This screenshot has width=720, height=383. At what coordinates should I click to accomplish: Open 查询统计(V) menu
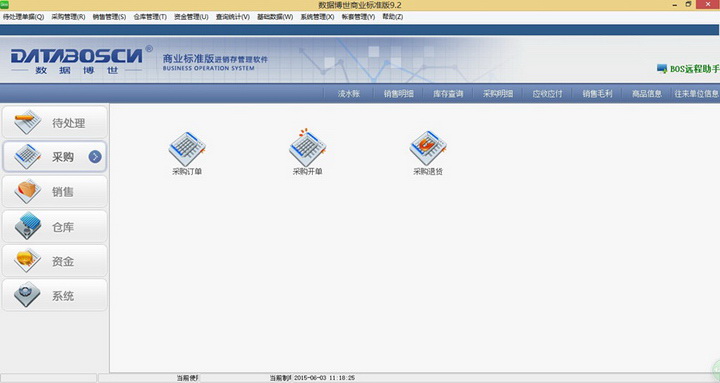tap(232, 17)
